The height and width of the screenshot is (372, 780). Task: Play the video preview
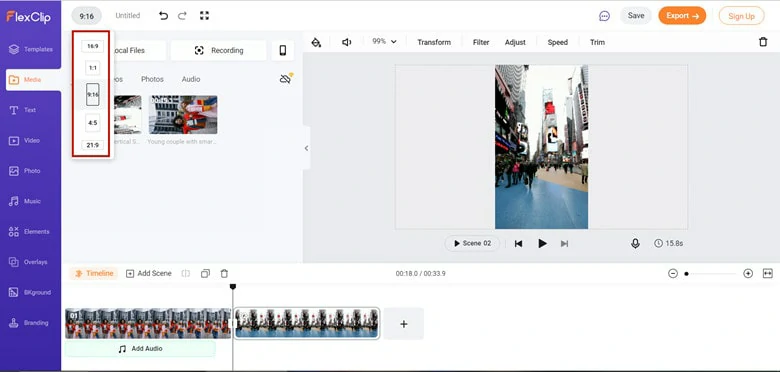click(x=542, y=243)
